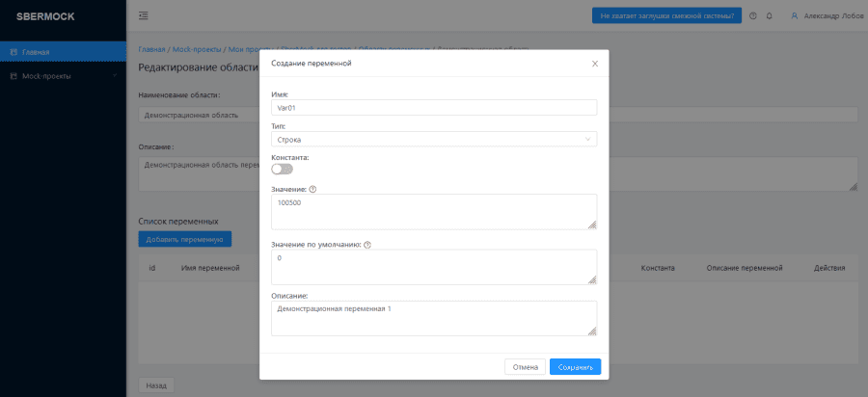Click the help question-mark icon in header
This screenshot has width=868, height=397.
[753, 15]
